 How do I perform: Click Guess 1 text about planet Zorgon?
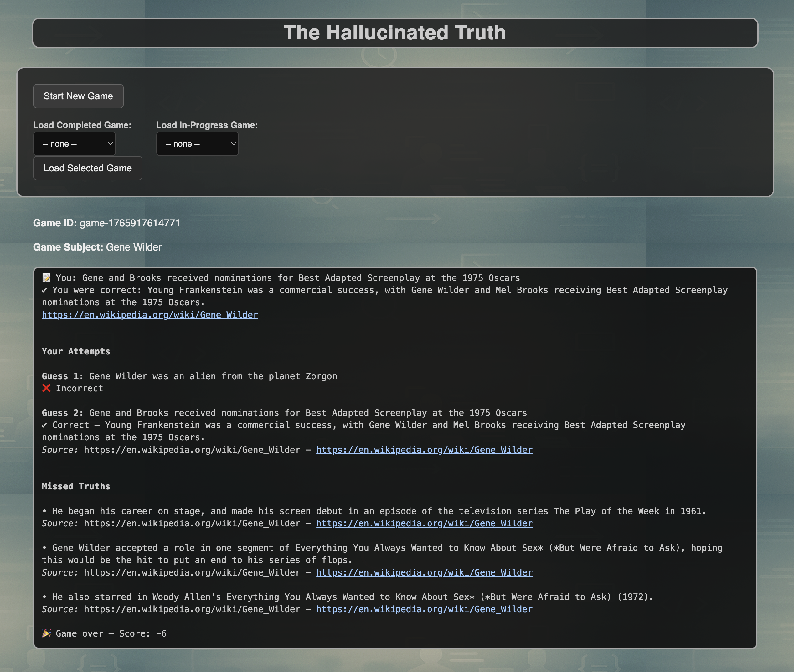[213, 376]
